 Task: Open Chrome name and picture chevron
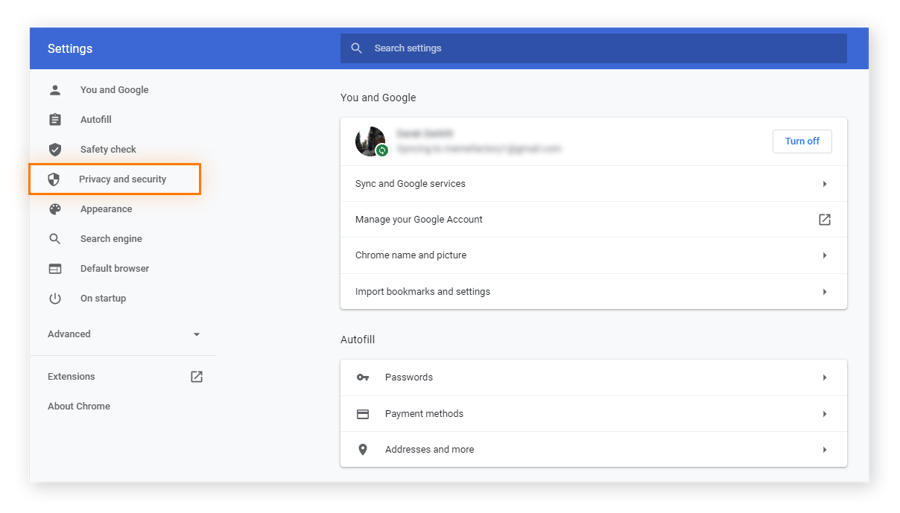pyautogui.click(x=824, y=255)
